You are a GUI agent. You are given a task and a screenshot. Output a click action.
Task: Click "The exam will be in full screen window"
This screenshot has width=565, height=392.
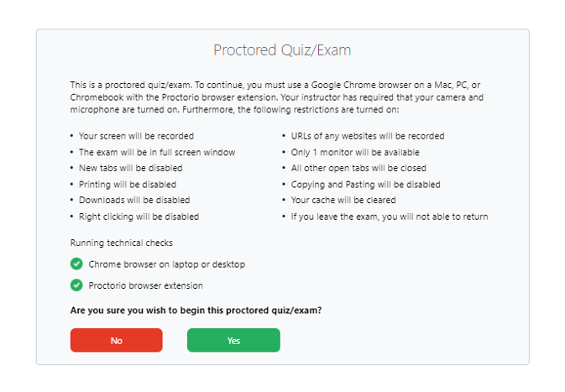[x=157, y=152]
